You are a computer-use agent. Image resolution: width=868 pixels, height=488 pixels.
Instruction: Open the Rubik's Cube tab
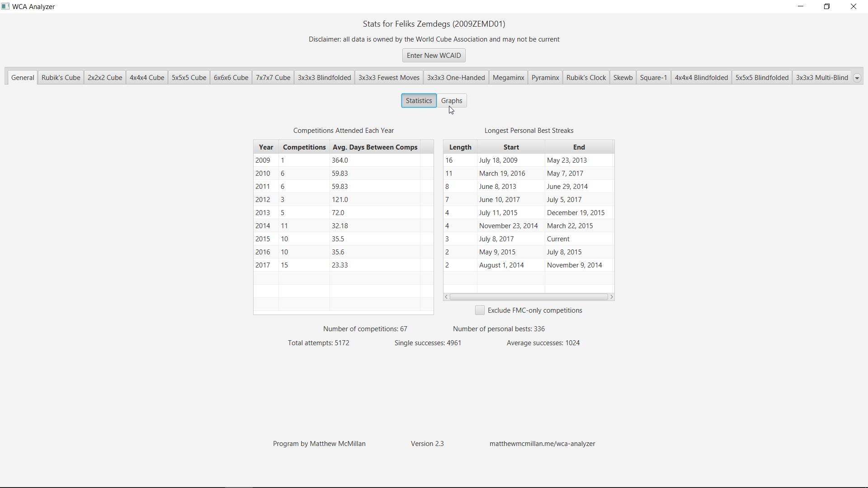(x=61, y=78)
